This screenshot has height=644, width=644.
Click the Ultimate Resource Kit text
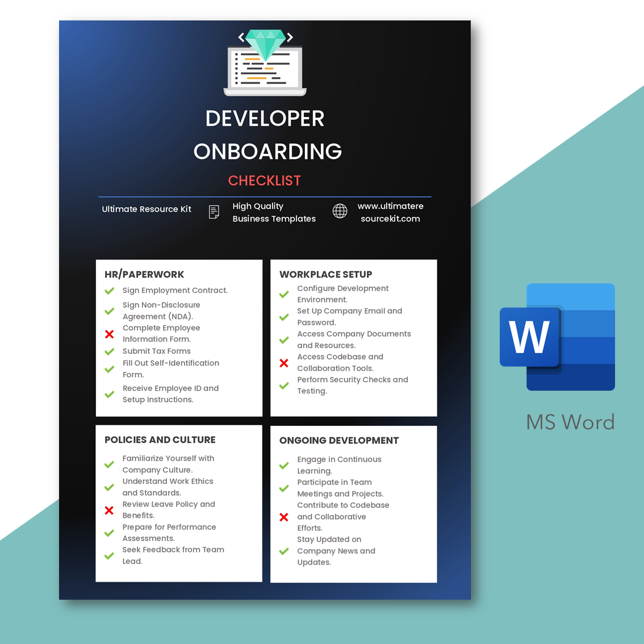point(147,209)
